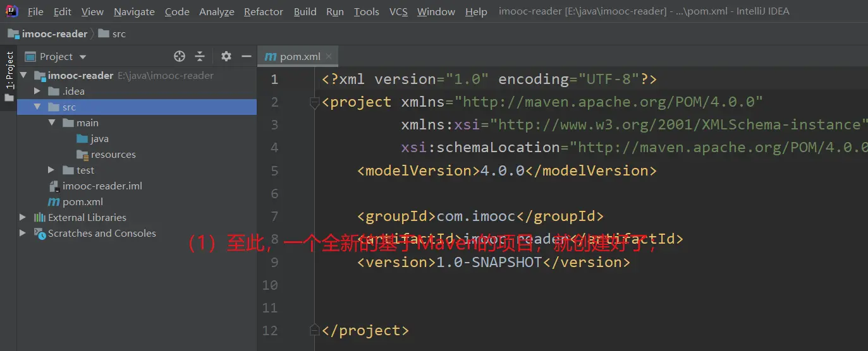Select the src folder row
Image resolution: width=868 pixels, height=351 pixels.
[137, 107]
